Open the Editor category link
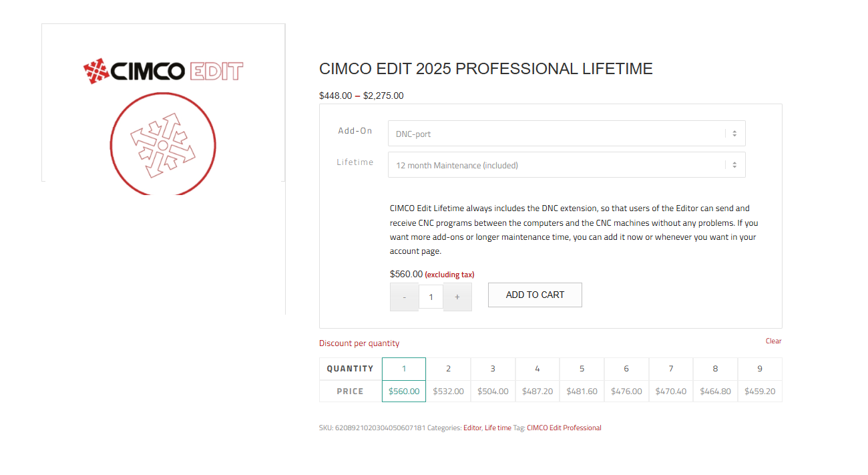The width and height of the screenshot is (868, 475). (472, 428)
